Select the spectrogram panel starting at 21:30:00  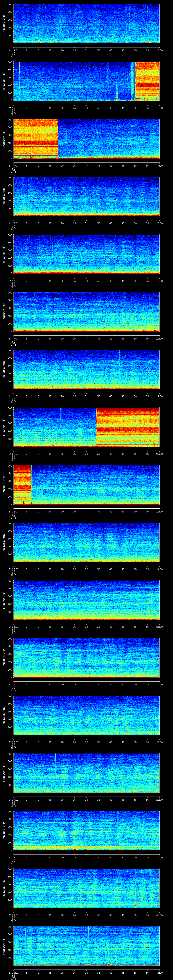86,946
